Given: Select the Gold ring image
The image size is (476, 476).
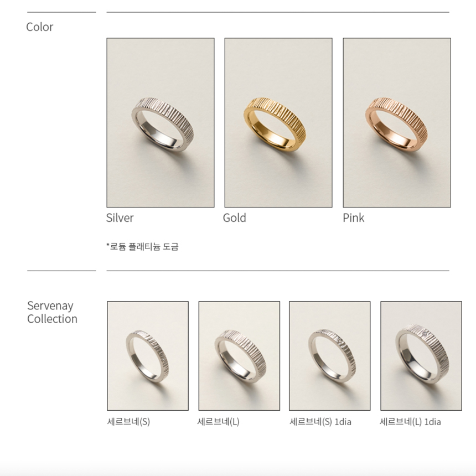Looking at the screenshot, I should click(x=278, y=123).
